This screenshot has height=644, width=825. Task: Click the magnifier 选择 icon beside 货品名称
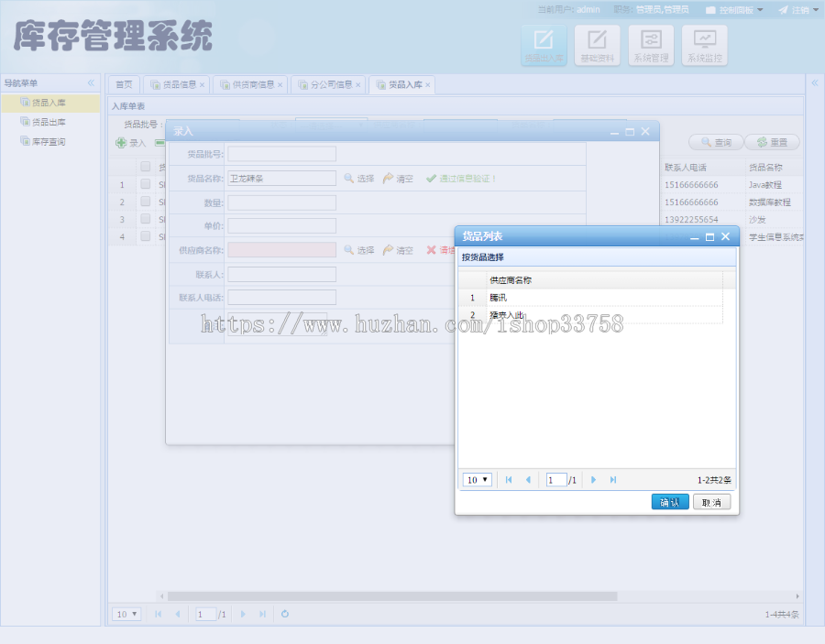pos(348,177)
